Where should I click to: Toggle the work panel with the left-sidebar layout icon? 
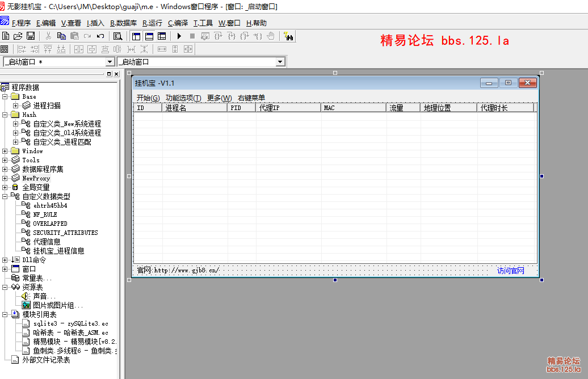[136, 36]
